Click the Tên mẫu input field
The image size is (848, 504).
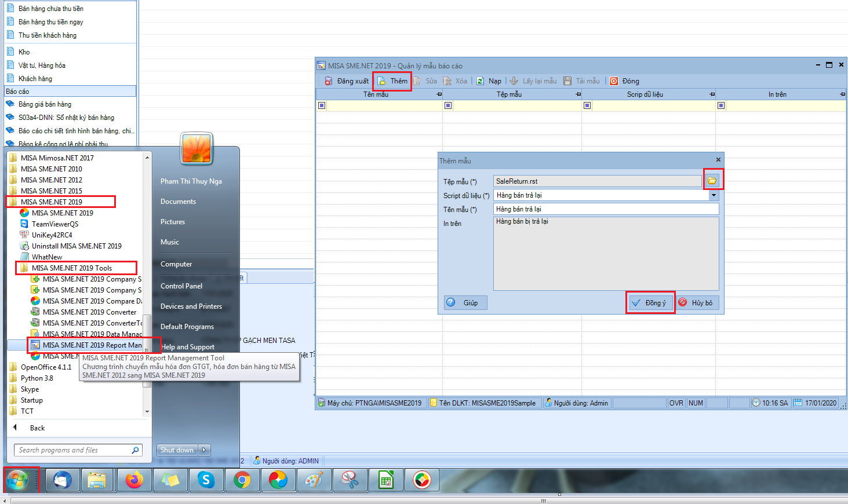pyautogui.click(x=606, y=209)
